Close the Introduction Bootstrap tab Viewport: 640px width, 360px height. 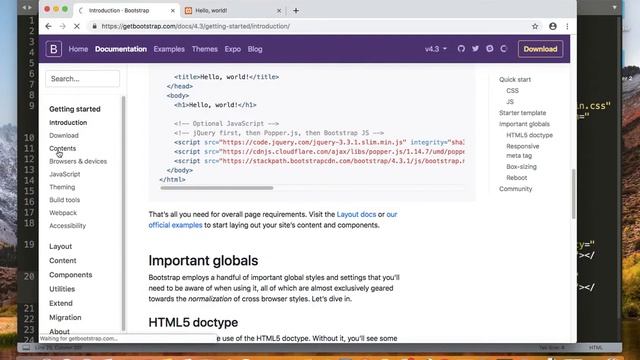click(173, 11)
